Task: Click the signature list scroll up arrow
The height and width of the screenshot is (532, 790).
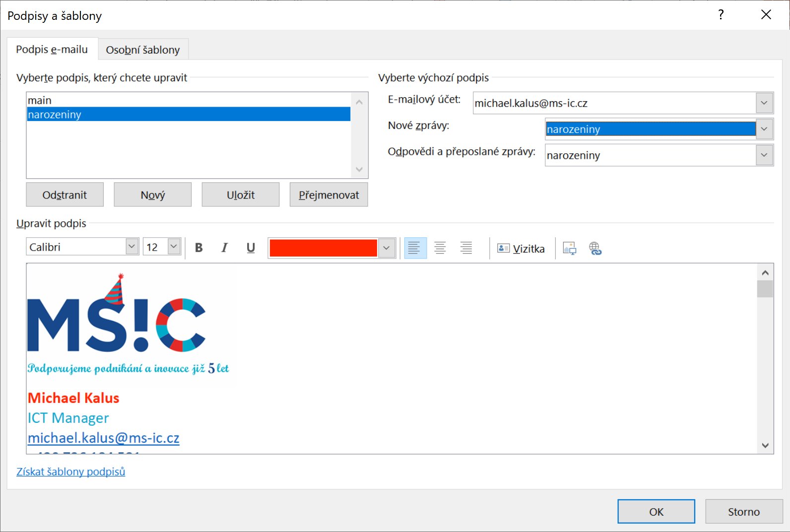Action: tap(359, 102)
